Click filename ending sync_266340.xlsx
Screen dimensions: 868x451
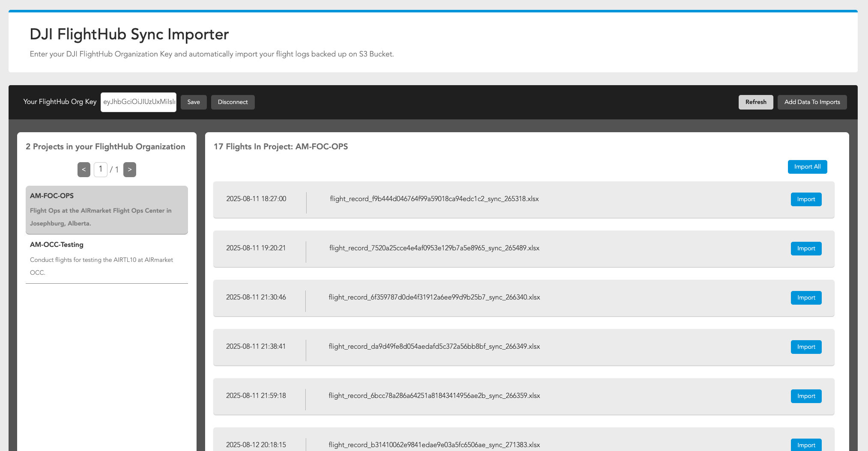(x=434, y=297)
